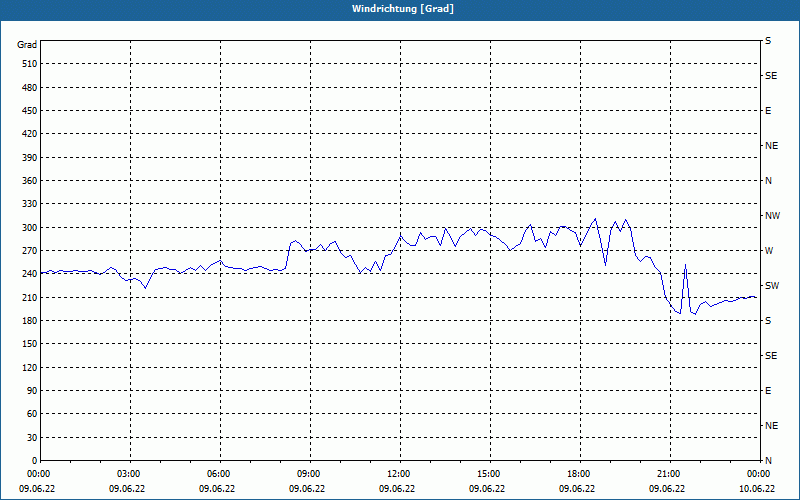Click the 09.06.22 date under 03:00
The height and width of the screenshot is (500, 800).
127,488
